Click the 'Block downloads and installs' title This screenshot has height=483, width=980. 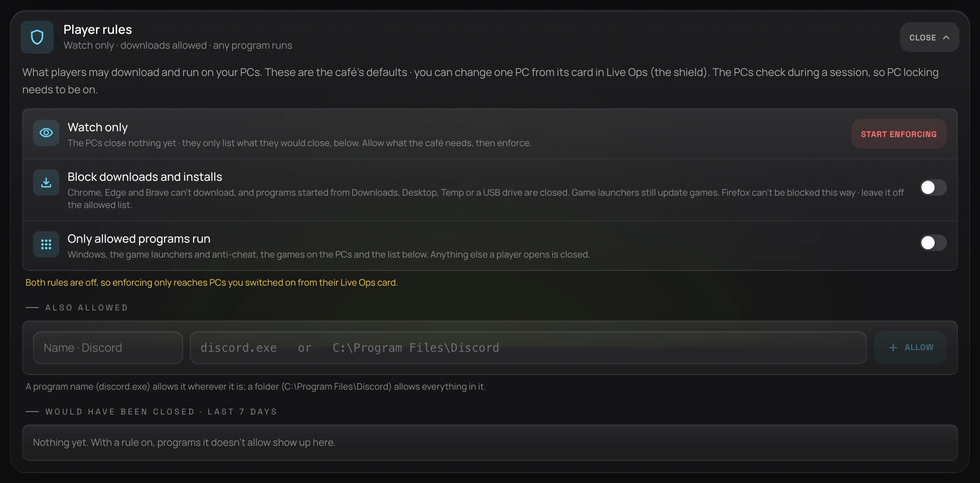pyautogui.click(x=145, y=177)
